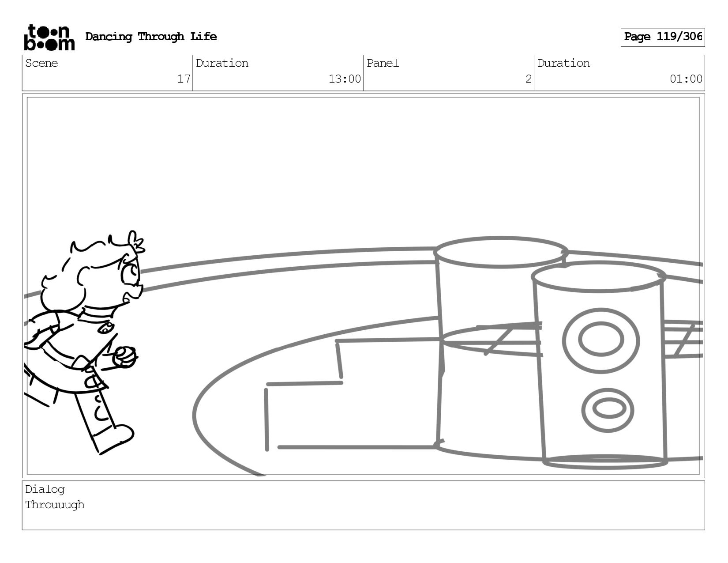Click the staircase sketch in the storyboard
Screen dimensions: 728x563
click(353, 394)
